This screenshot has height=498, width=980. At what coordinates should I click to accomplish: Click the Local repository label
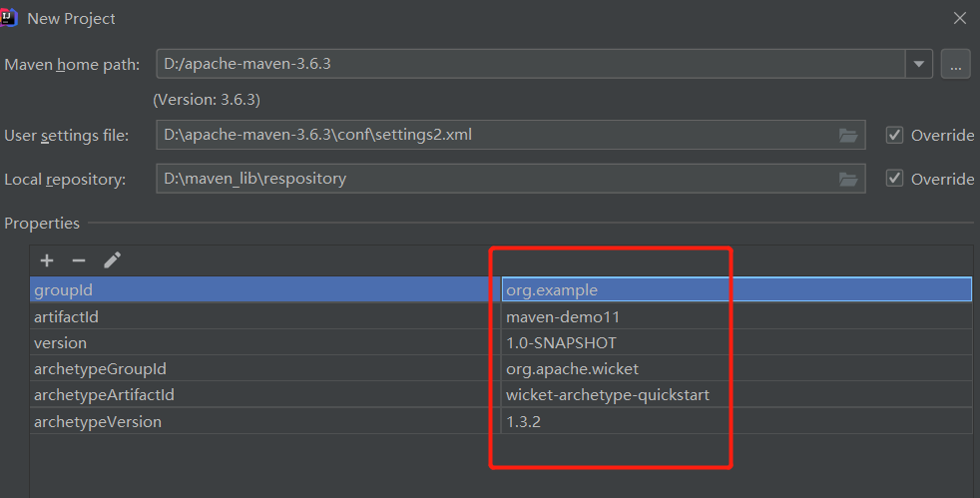(x=65, y=180)
